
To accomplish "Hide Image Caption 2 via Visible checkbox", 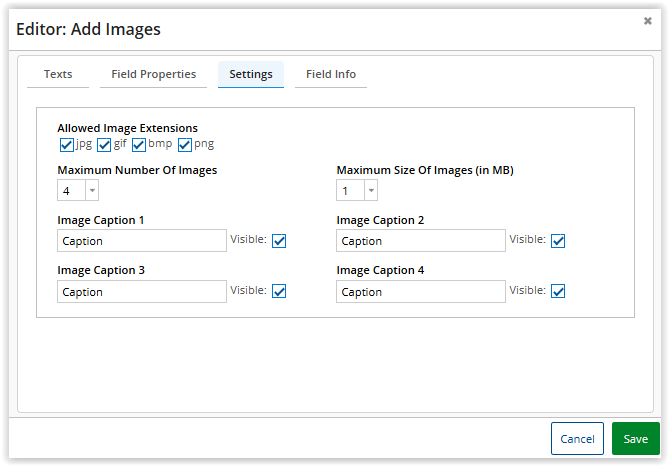I will click(558, 241).
